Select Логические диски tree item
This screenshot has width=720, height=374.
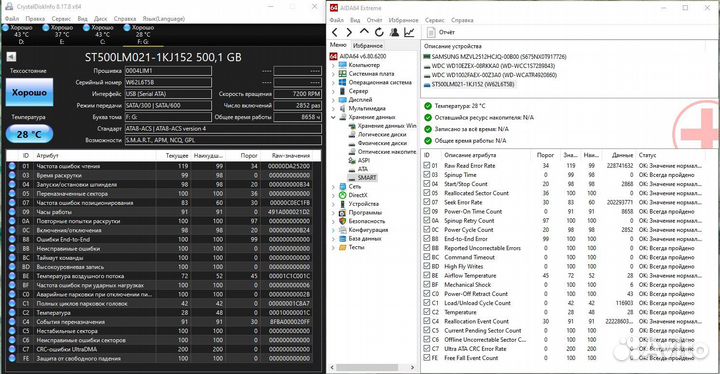377,134
